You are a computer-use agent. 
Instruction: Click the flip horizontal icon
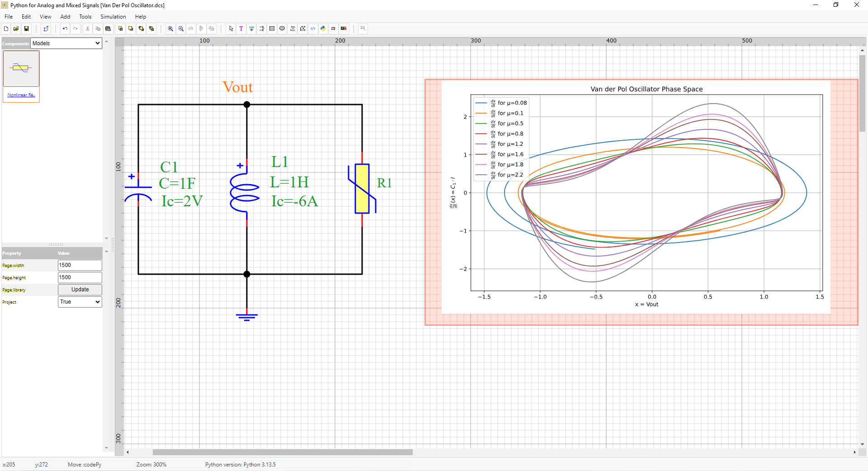click(191, 29)
